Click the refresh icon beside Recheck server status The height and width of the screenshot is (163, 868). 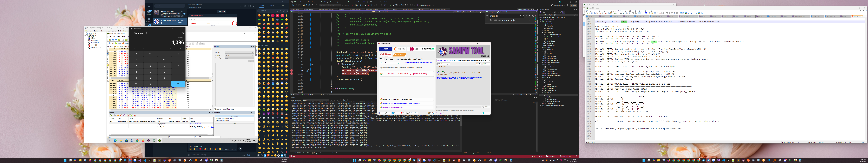[399, 63]
